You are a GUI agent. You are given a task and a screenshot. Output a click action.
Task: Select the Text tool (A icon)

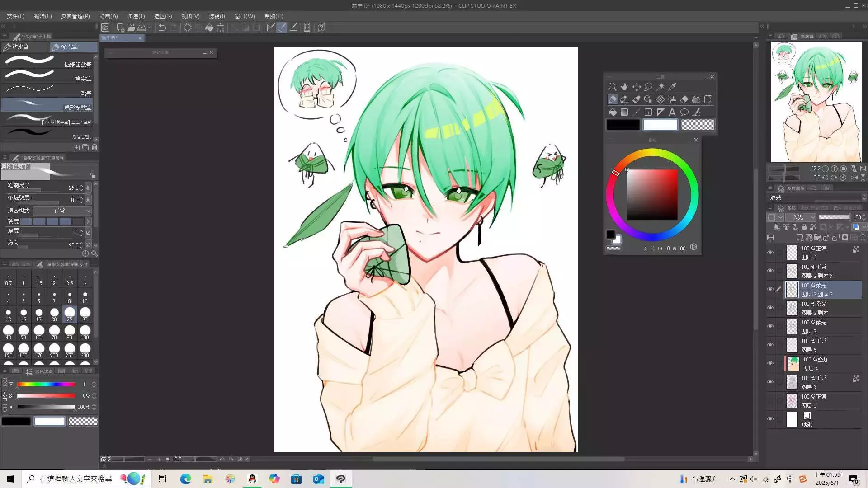672,112
